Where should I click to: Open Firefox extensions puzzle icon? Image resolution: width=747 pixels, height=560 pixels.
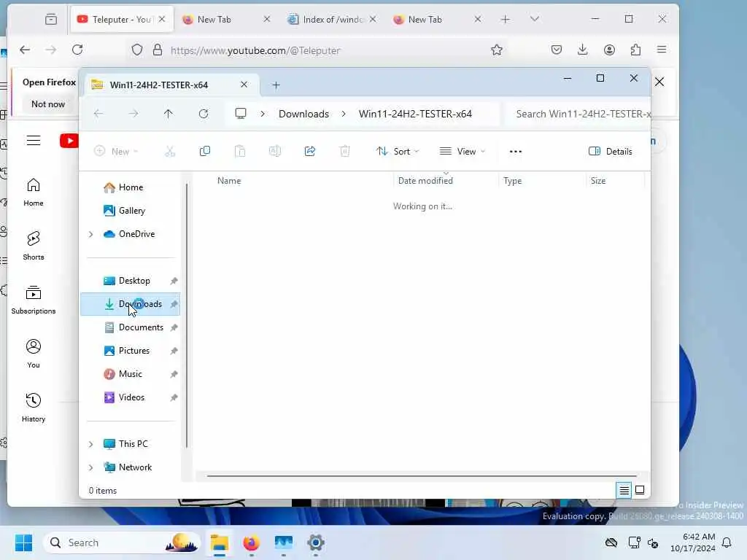(x=635, y=50)
